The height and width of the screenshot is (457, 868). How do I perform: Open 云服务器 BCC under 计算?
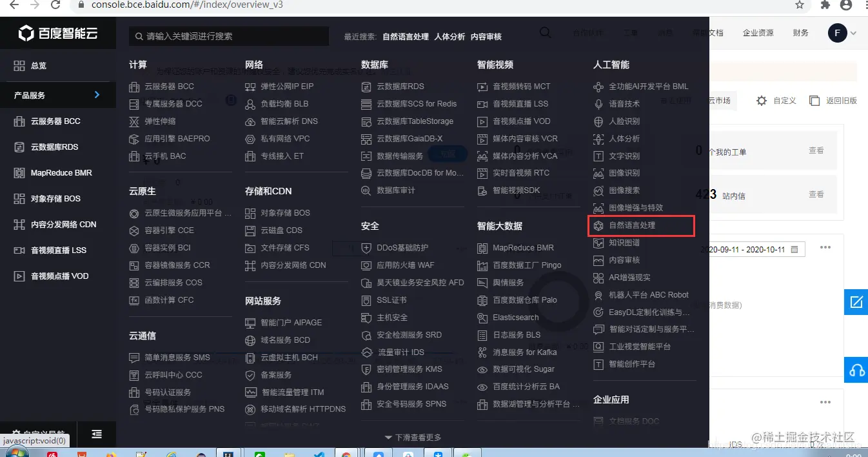tap(170, 86)
